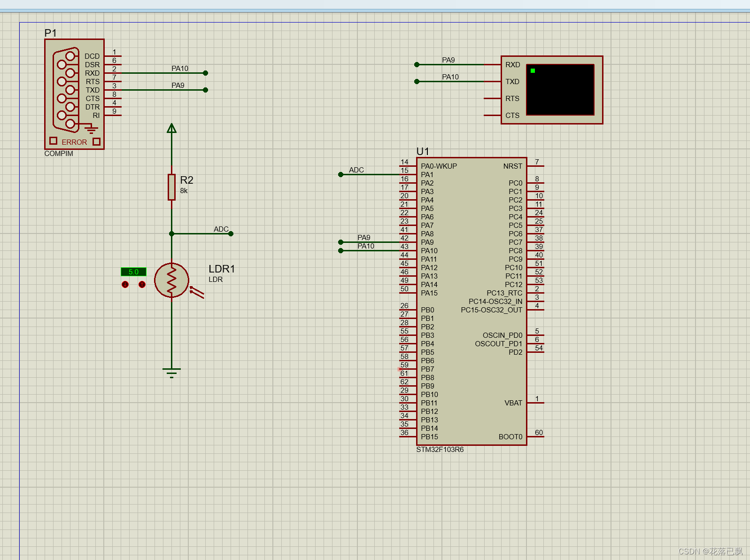Screen dimensions: 750x560
Task: Click the unconnected RTS pin stub on virtual terminal
Action: point(492,98)
